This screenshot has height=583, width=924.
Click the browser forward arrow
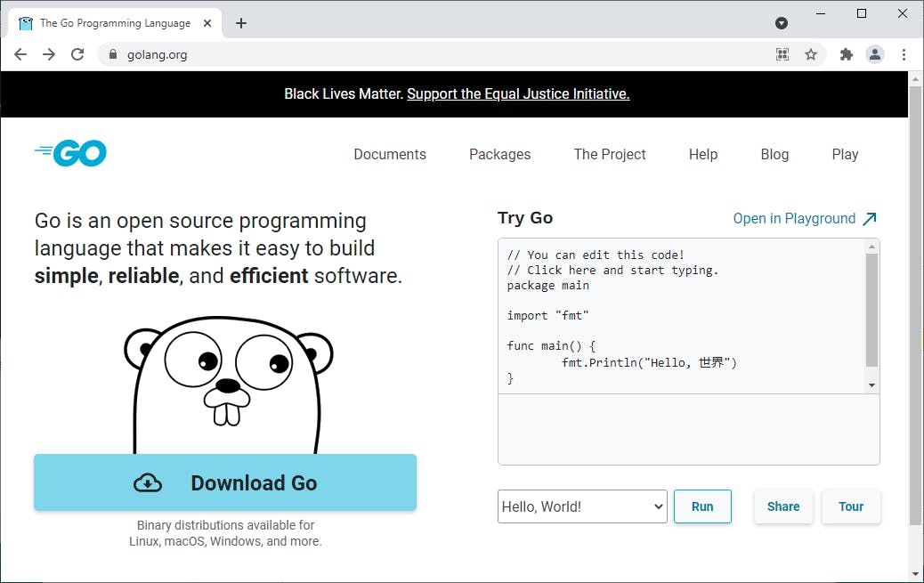point(49,55)
